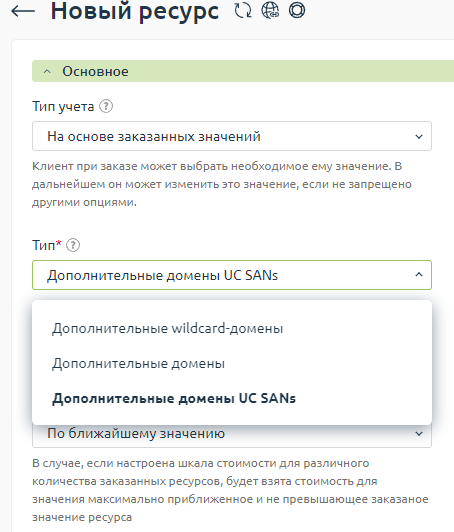Close the Тип dropdown via up chevron

tap(419, 274)
